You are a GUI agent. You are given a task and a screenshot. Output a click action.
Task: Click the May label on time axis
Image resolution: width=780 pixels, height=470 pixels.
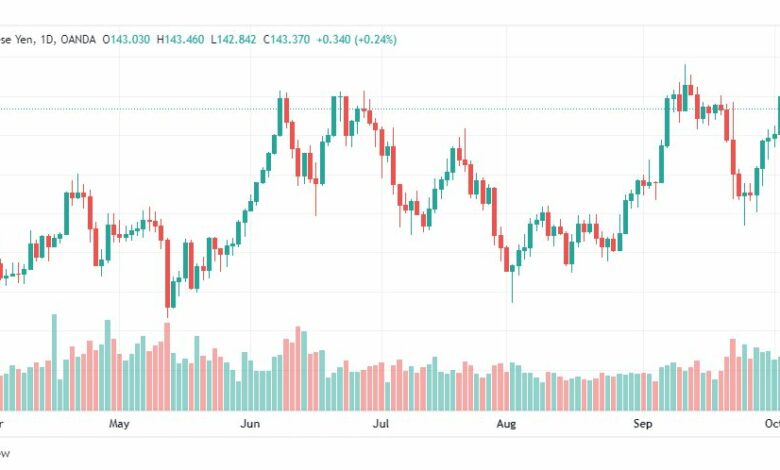click(x=119, y=424)
